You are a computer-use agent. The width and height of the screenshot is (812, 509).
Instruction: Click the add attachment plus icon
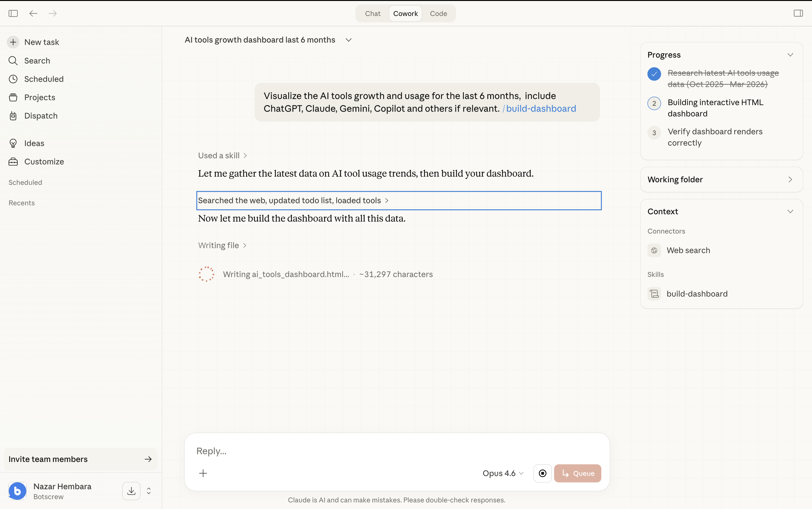point(203,473)
